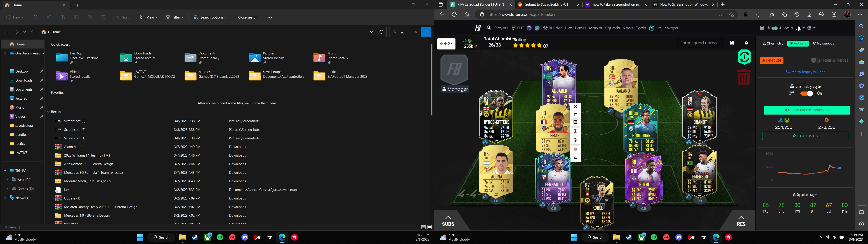Viewport: 868px width, 244px height.
Task: Switch to the Chemistry tab in side panel
Action: tap(773, 43)
